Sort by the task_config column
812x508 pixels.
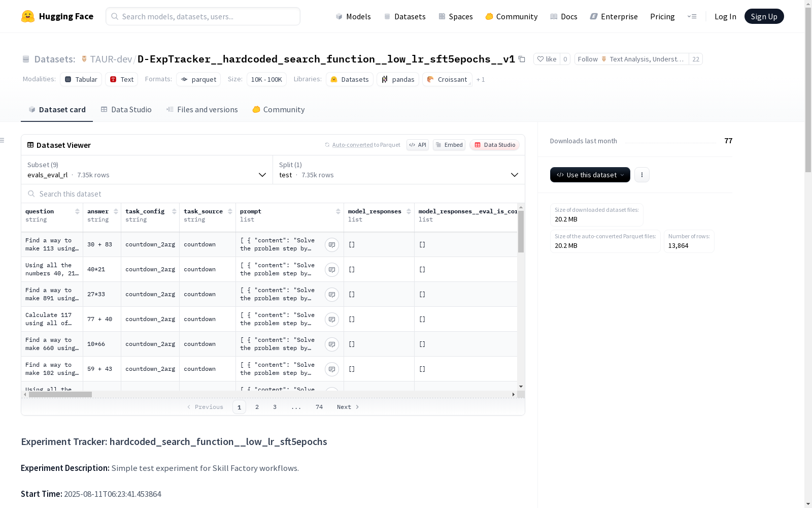click(174, 211)
